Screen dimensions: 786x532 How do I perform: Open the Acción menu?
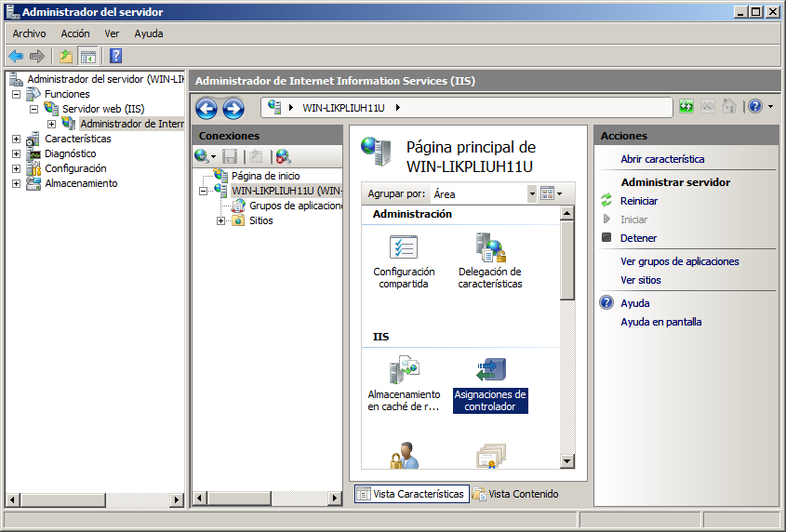click(x=75, y=33)
